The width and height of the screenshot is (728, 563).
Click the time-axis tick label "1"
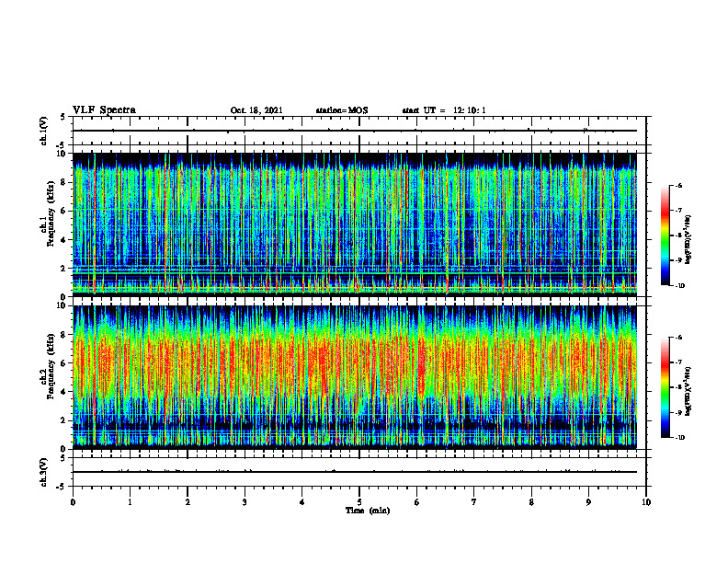pos(130,502)
